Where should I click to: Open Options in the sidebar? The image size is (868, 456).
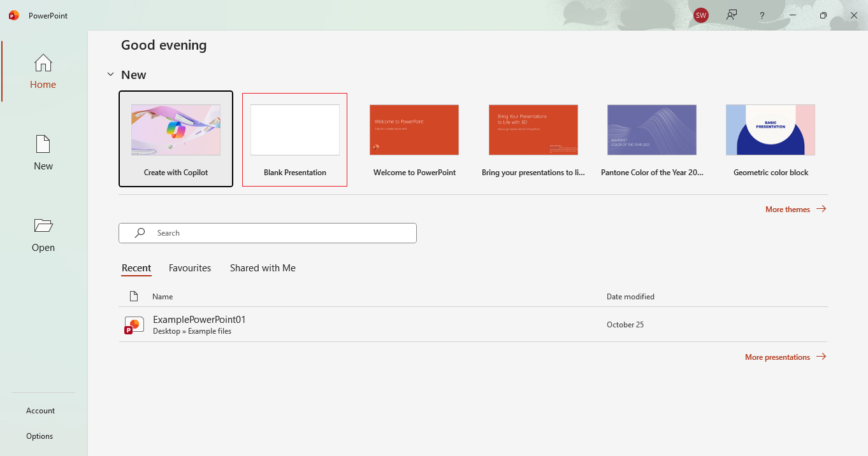pos(40,436)
